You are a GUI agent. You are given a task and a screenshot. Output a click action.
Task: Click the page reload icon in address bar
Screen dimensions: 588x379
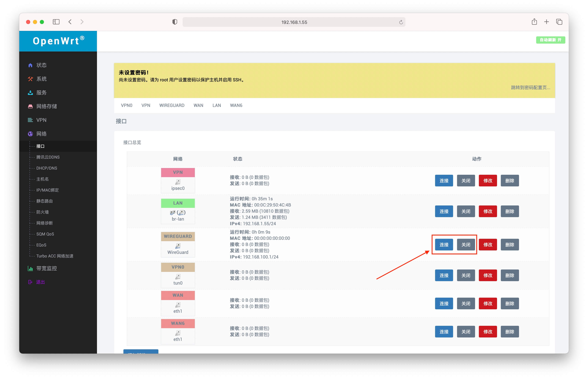click(x=401, y=22)
